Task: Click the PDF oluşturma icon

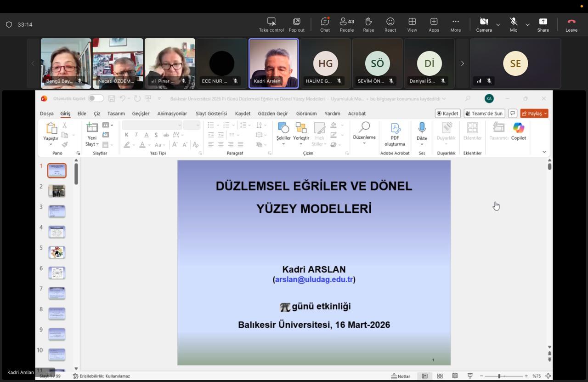Action: click(395, 128)
